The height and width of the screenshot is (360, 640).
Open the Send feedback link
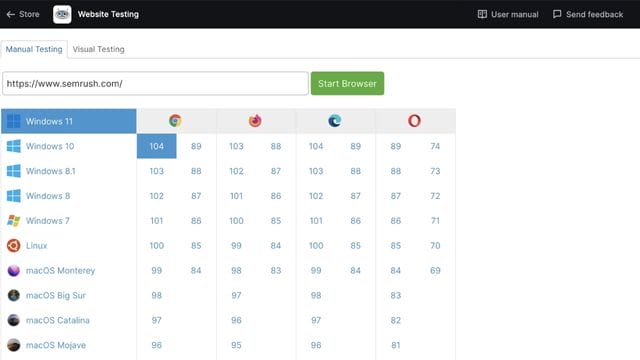pyautogui.click(x=588, y=14)
